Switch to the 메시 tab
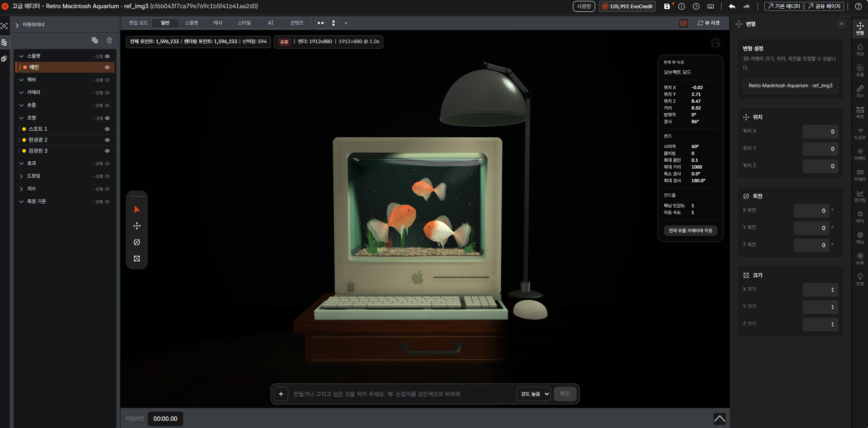The image size is (868, 428). [x=218, y=23]
